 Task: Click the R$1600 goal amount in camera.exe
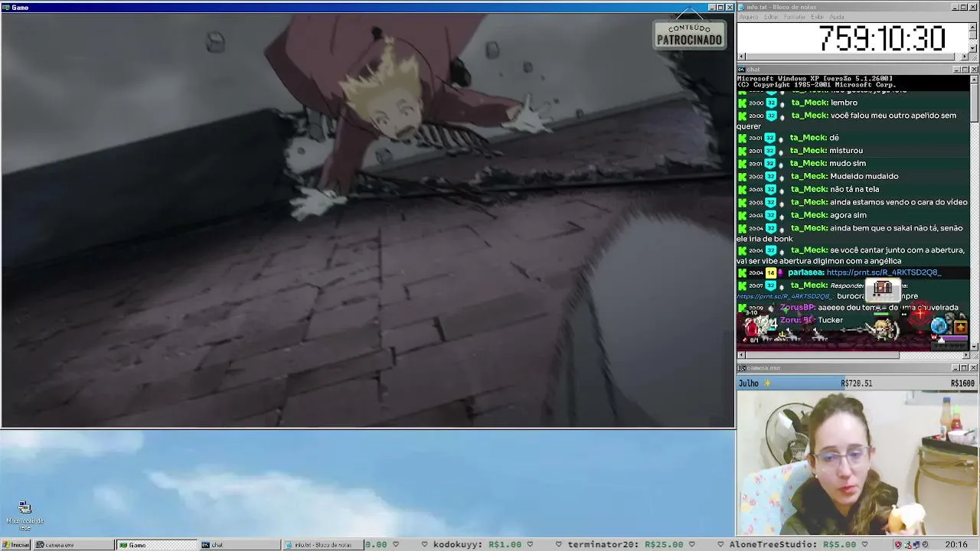pos(962,383)
